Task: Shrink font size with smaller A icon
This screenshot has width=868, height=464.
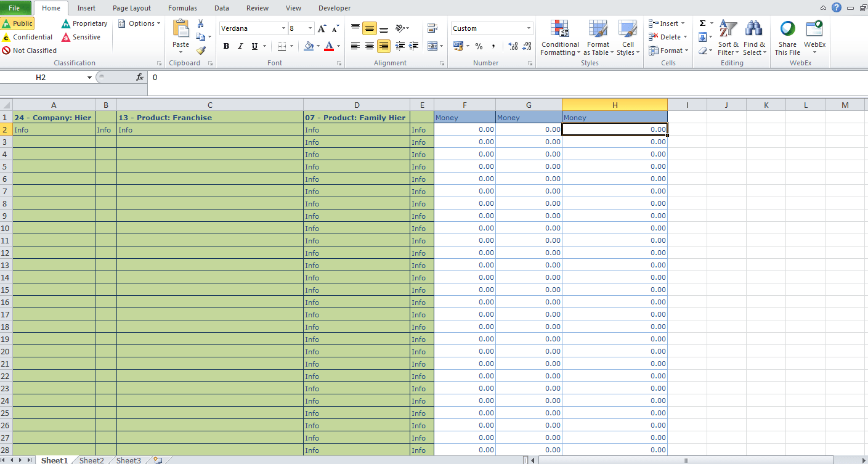Action: pos(335,28)
